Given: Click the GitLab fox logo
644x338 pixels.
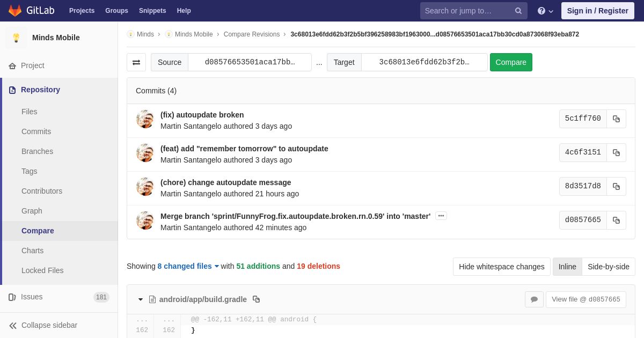Looking at the screenshot, I should click(x=15, y=11).
